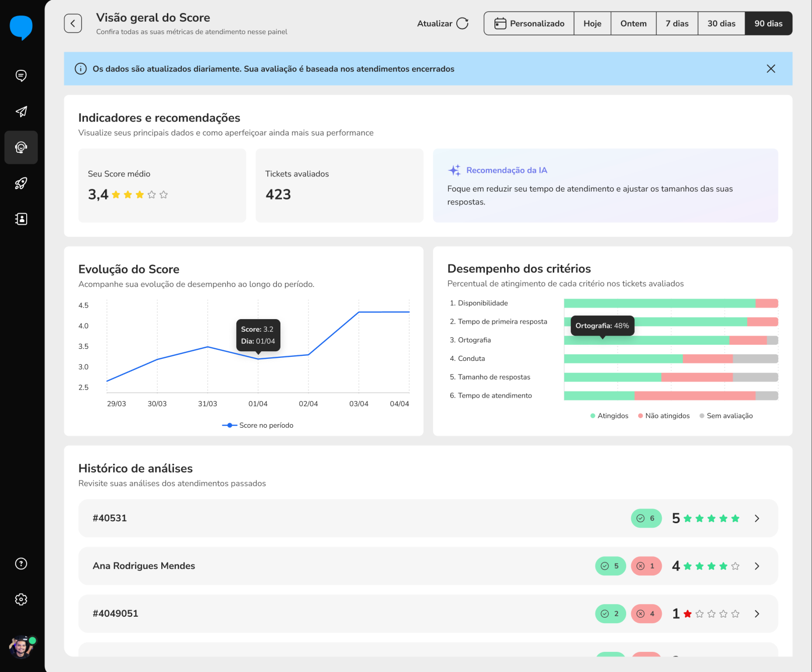Click the Conduta criteria bar
The width and height of the screenshot is (812, 672).
tap(671, 358)
